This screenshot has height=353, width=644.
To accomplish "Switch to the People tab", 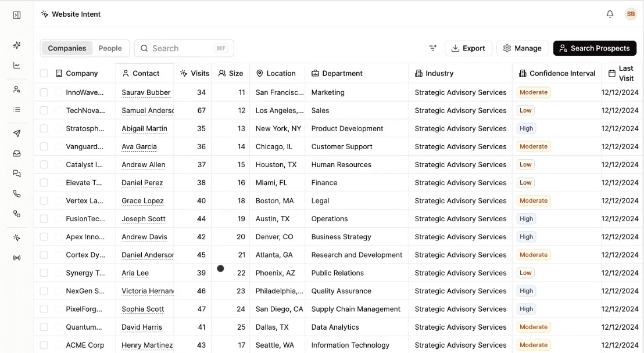I will pyautogui.click(x=110, y=48).
